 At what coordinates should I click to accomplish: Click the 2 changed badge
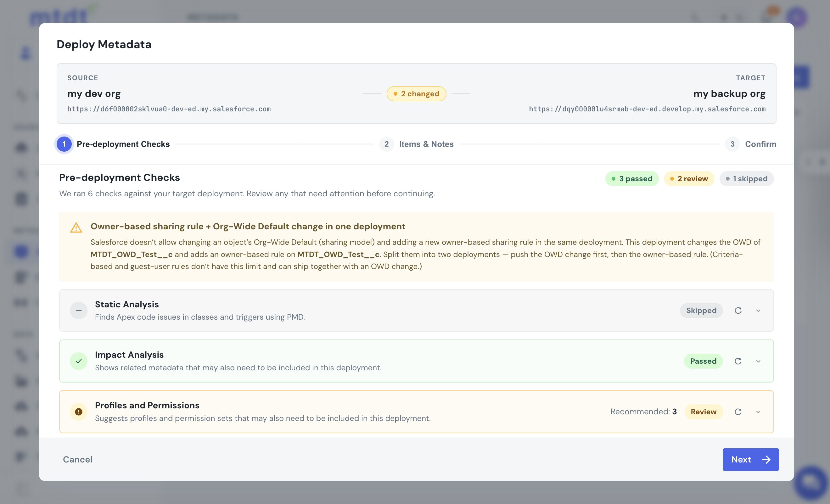pos(416,94)
